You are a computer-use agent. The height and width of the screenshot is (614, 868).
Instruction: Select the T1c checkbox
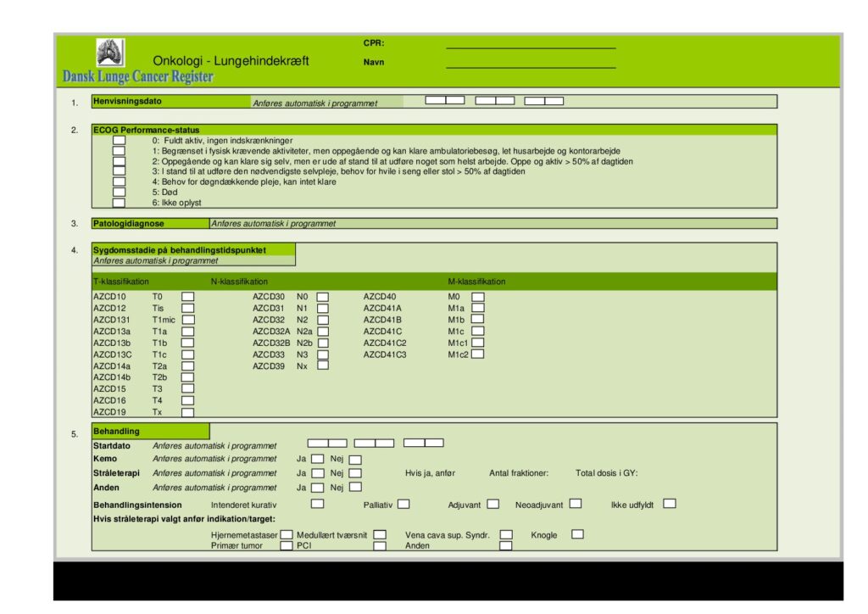188,354
